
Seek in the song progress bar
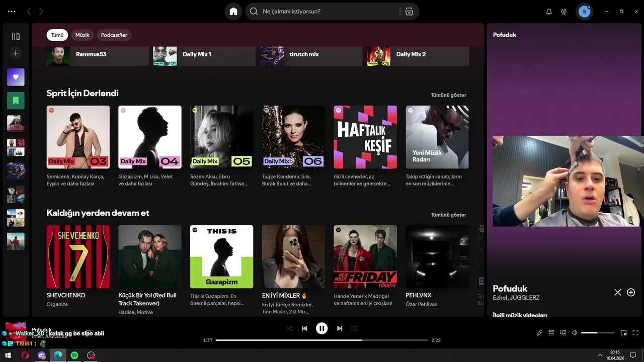(x=321, y=340)
